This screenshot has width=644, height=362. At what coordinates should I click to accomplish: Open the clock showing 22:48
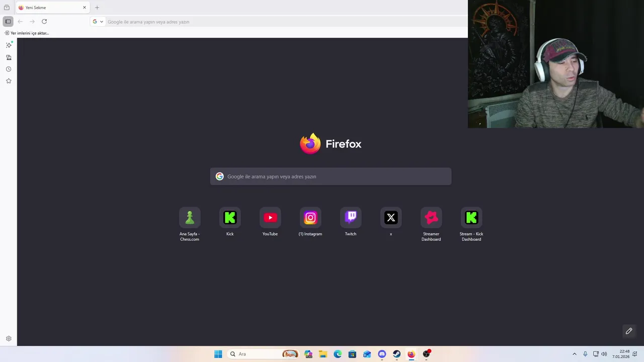coord(621,354)
